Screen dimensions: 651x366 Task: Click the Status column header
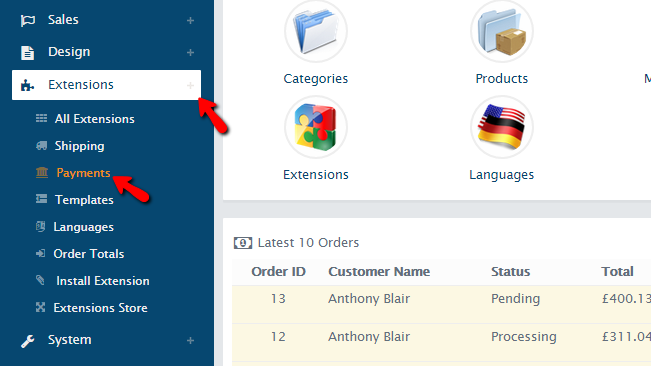tap(511, 271)
